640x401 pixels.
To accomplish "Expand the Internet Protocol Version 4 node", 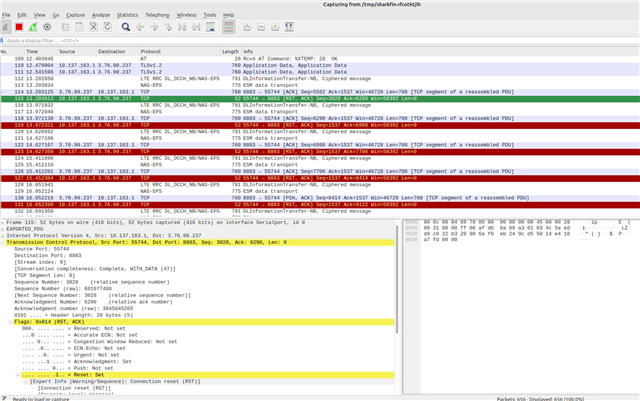I will pos(3,236).
